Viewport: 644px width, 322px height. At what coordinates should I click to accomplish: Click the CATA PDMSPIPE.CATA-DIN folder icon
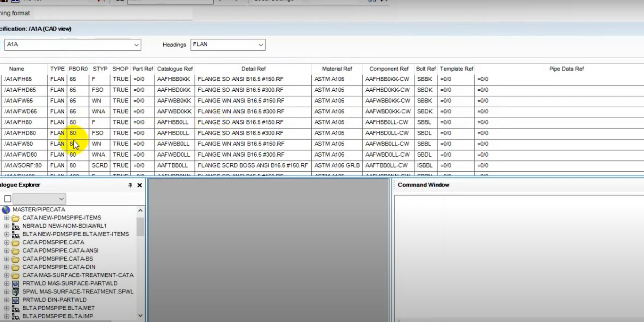(15, 267)
